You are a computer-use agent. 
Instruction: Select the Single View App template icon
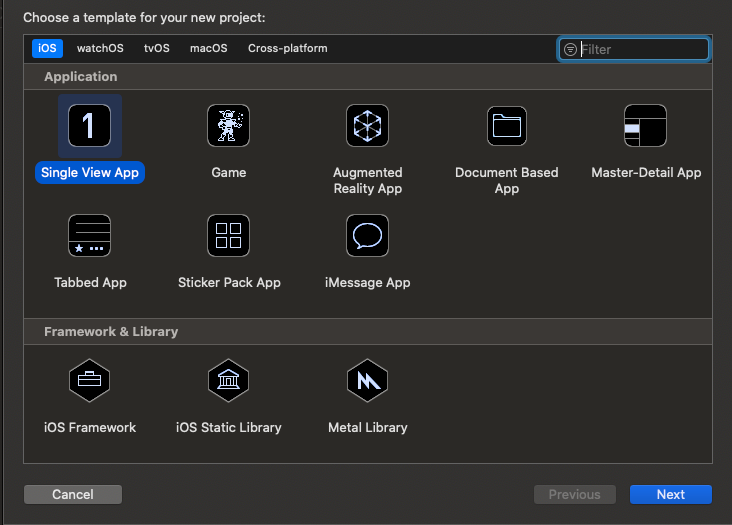pos(90,126)
